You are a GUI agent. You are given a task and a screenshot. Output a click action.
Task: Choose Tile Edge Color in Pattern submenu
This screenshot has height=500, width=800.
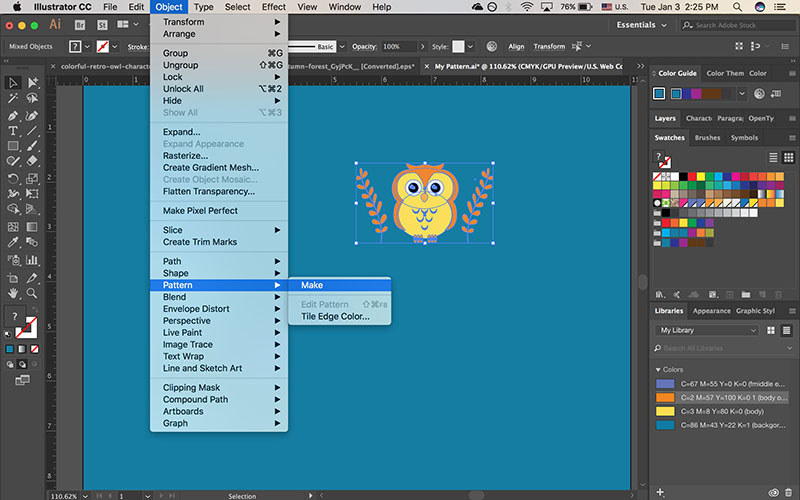335,316
